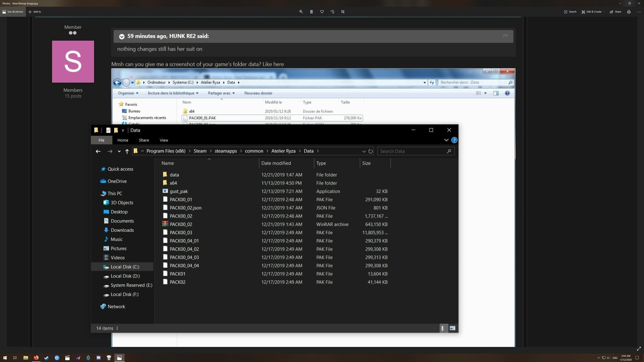Viewport: 644px width, 362px height.
Task: Open Steam from the taskbar
Action: (x=46, y=358)
